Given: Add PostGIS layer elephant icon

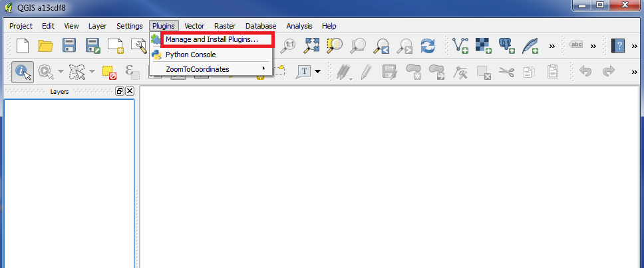Looking at the screenshot, I should point(507,45).
